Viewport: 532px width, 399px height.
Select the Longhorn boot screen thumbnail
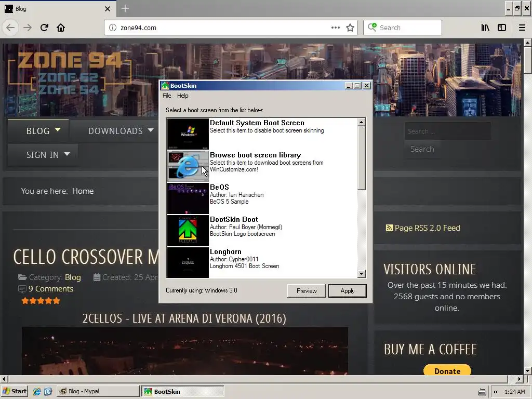(188, 262)
